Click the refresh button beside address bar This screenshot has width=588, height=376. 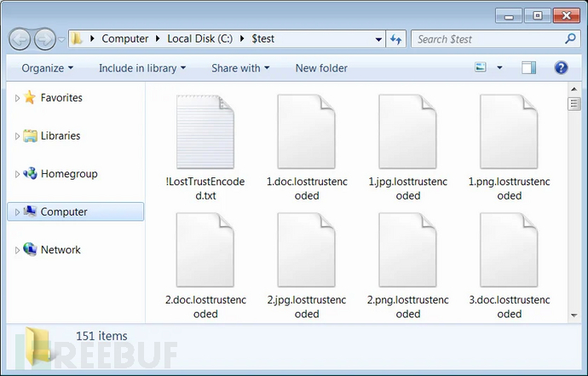click(396, 39)
